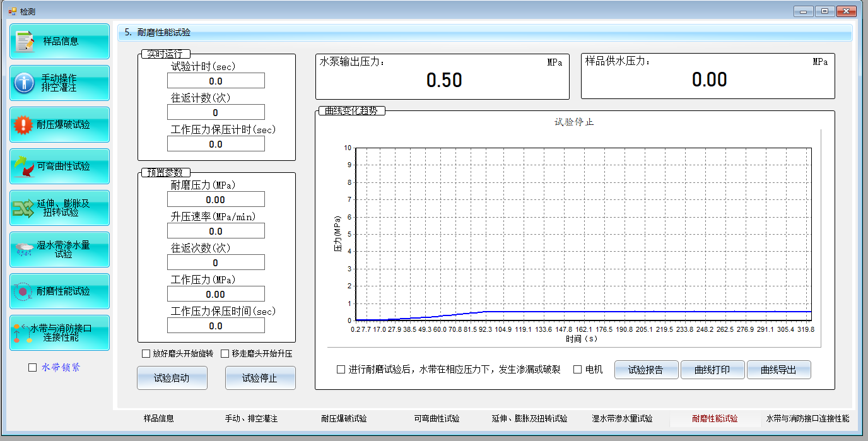Check the 放好磨头开始旋转 checkbox
This screenshot has height=441, width=868.
[x=146, y=353]
